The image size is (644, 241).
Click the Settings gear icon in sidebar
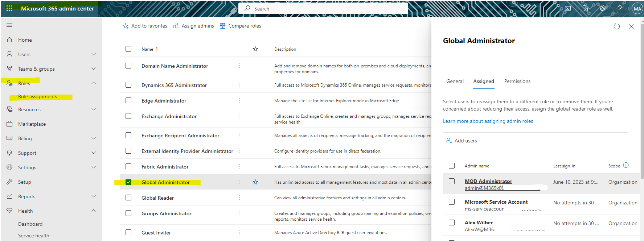(10, 167)
